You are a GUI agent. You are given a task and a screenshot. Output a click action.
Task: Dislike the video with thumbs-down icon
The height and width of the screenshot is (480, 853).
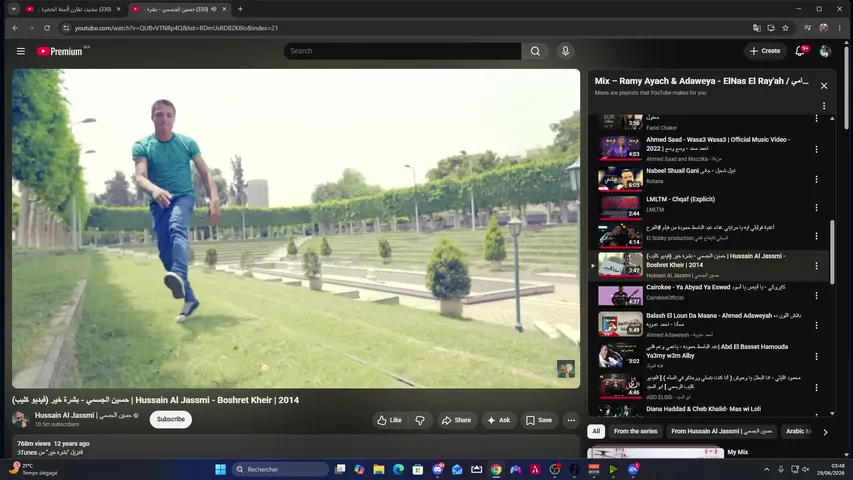(x=420, y=420)
